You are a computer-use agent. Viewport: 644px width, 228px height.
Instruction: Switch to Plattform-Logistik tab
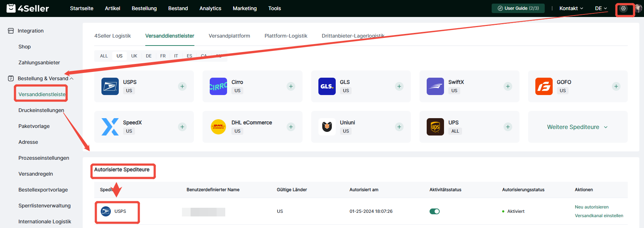pos(286,36)
